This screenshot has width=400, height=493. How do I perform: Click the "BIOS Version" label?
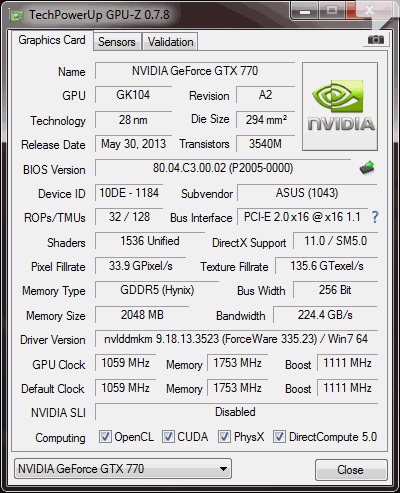[54, 170]
